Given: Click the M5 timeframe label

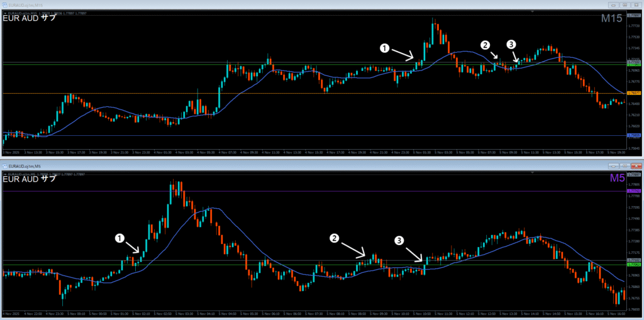Looking at the screenshot, I should (616, 178).
